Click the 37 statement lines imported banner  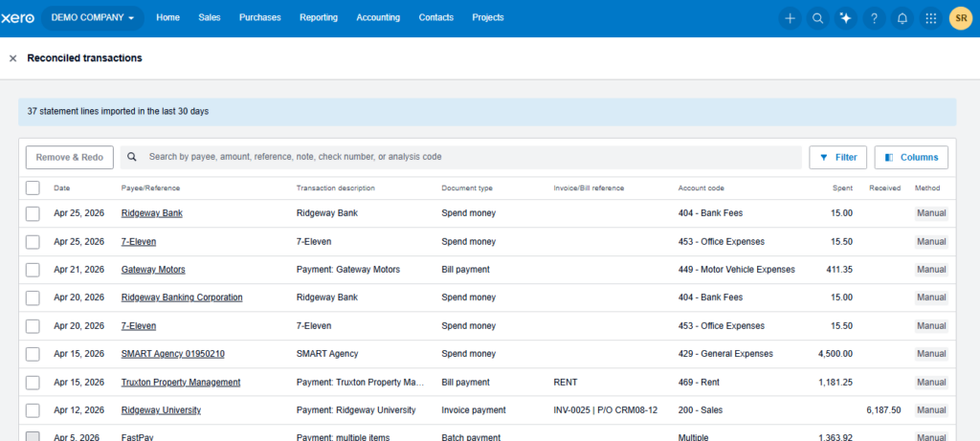pos(487,112)
